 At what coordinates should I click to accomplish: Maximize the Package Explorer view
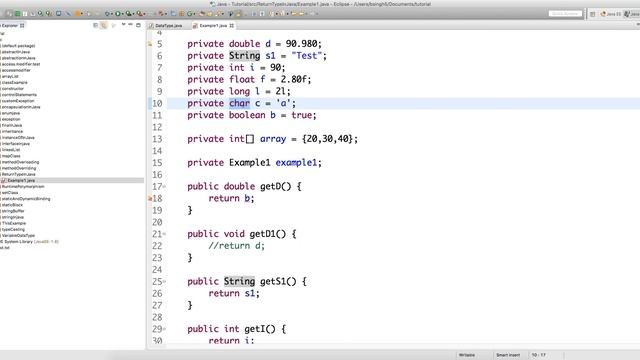(138, 25)
